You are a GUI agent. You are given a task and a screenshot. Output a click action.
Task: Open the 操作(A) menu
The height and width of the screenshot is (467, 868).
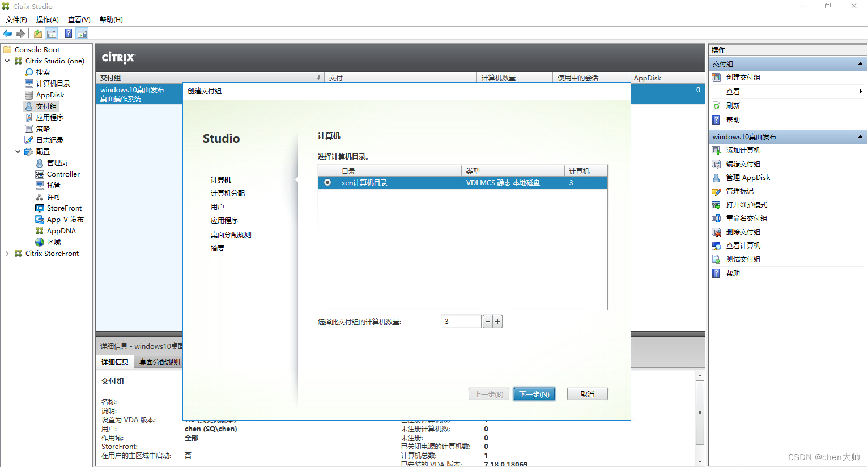tap(48, 20)
